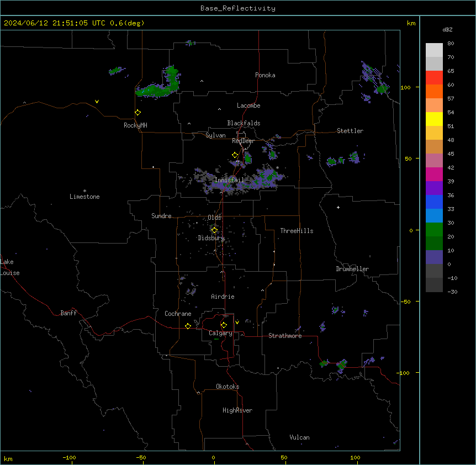
Task: Pick the yellow 51-54 dBZ legend swatch
Action: [434, 119]
